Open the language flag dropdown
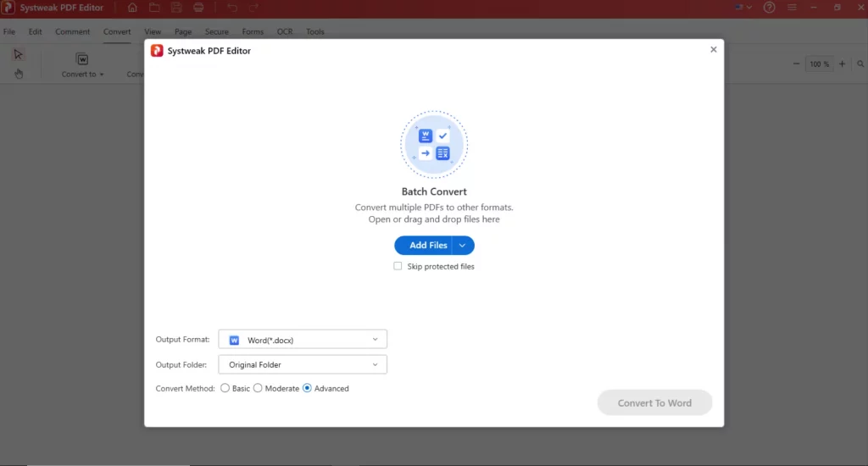This screenshot has width=868, height=466. pos(743,8)
